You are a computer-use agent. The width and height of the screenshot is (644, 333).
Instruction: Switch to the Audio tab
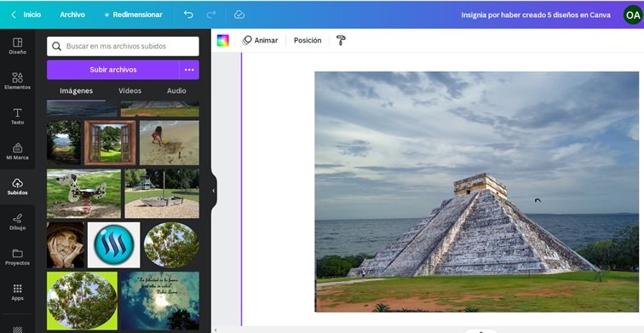pyautogui.click(x=176, y=91)
